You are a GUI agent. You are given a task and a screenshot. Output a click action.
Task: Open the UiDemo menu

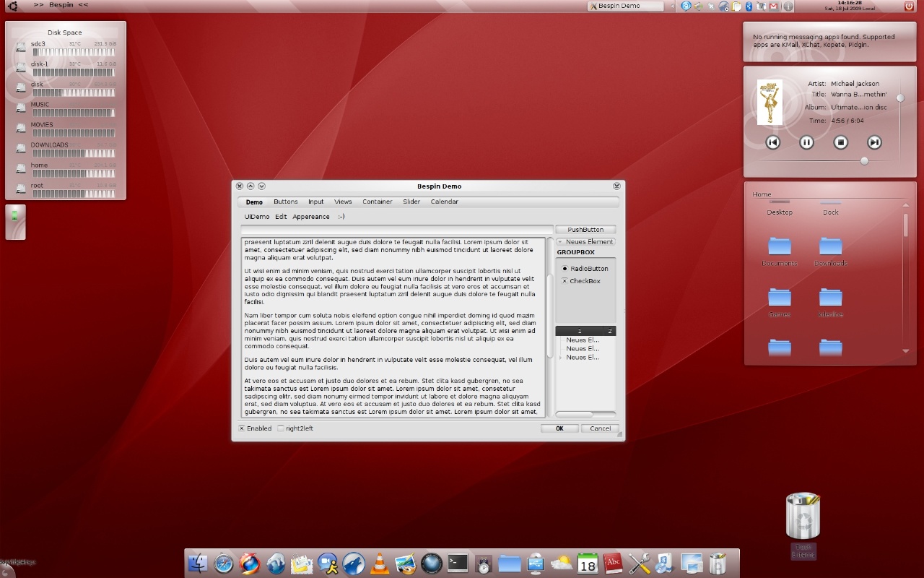(x=257, y=217)
